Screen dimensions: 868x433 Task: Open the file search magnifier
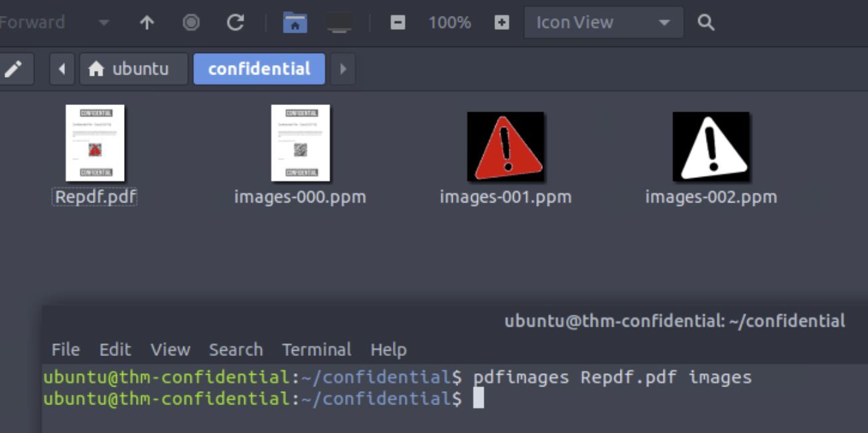click(706, 23)
